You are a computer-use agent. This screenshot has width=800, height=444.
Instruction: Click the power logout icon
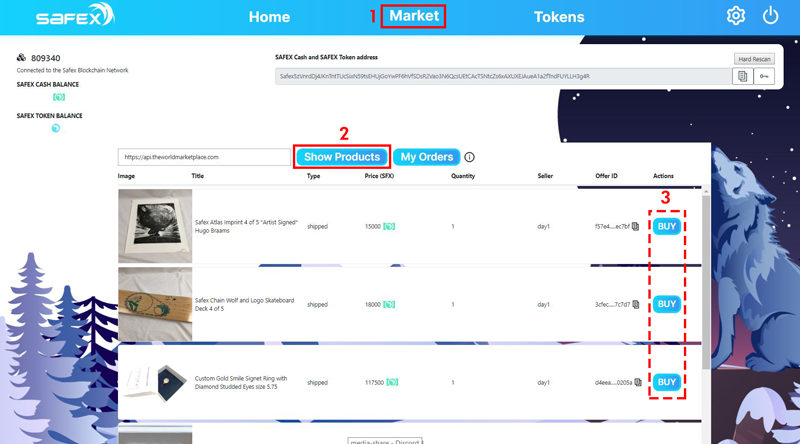[770, 16]
